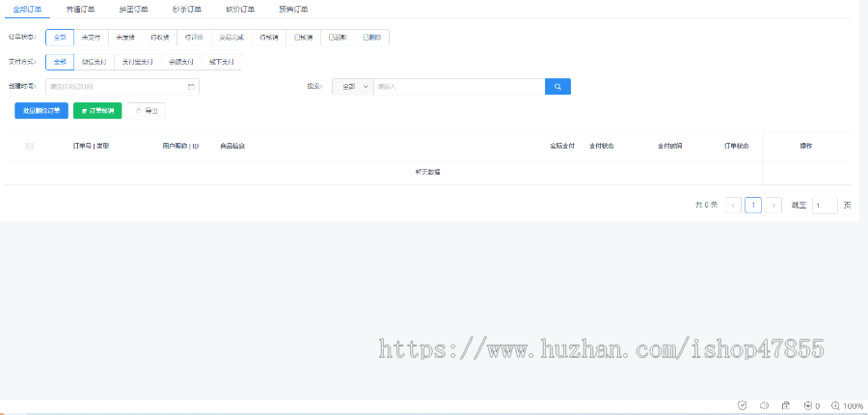
Task: Click the 支付状态 column header
Action: coord(602,147)
